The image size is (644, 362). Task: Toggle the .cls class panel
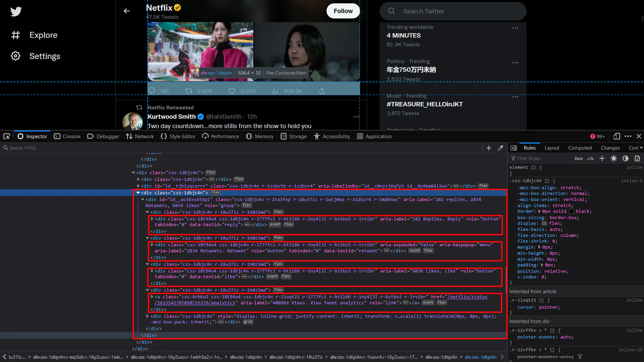point(590,158)
